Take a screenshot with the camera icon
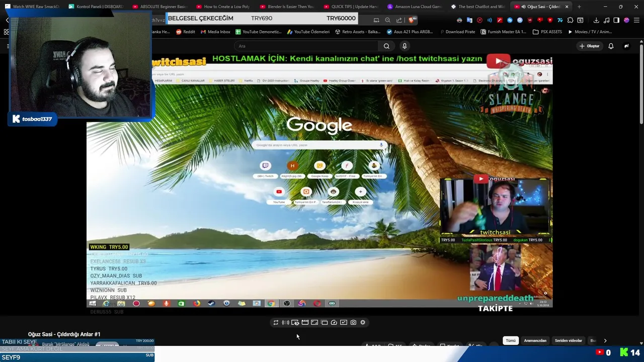This screenshot has height=362, width=644. [353, 322]
